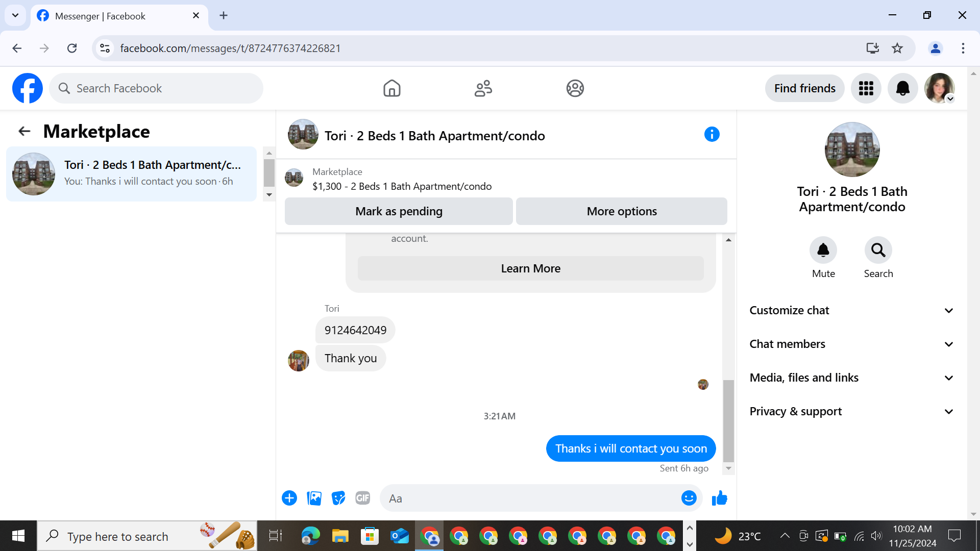
Task: Click Learn More button
Action: click(x=531, y=268)
